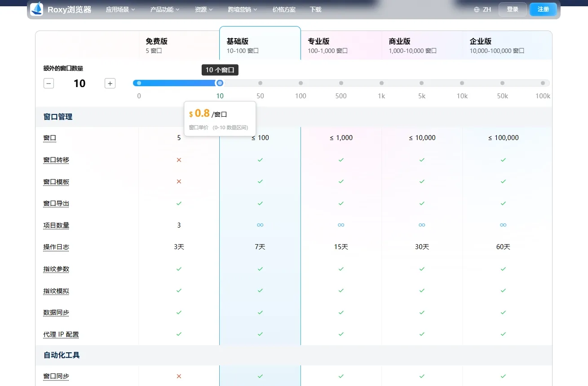Set slider to the 100k stop
Screen dimensions: 588x386
tap(543, 83)
